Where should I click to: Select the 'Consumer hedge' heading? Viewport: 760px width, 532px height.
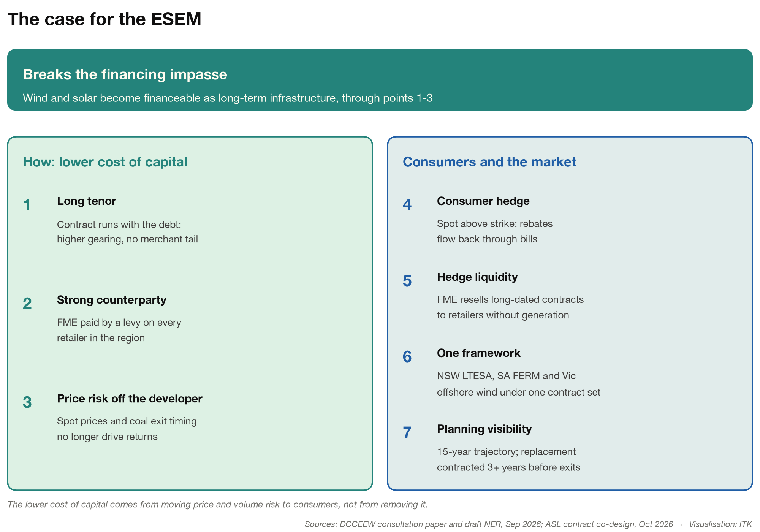coord(483,201)
